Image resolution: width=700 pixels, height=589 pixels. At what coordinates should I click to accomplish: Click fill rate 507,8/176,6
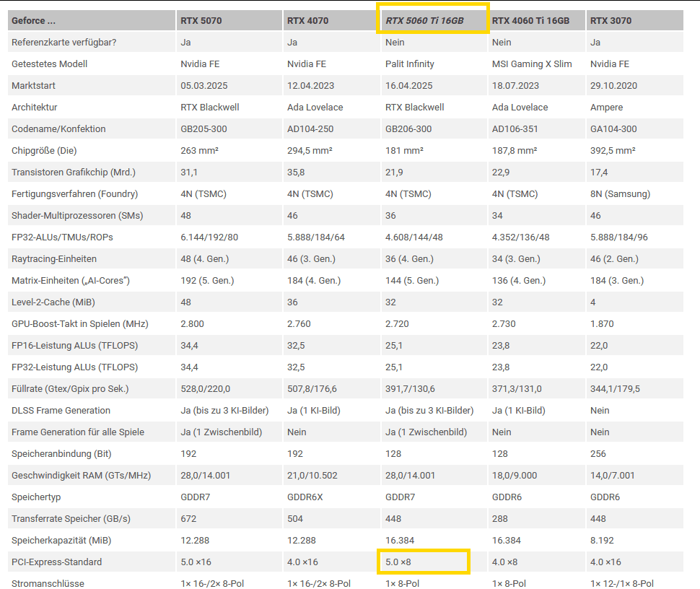[x=312, y=389]
